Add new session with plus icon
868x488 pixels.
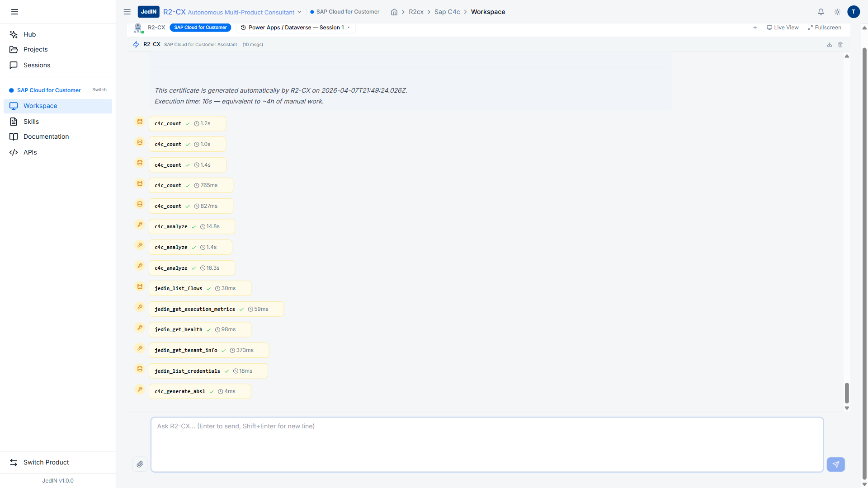tap(755, 28)
